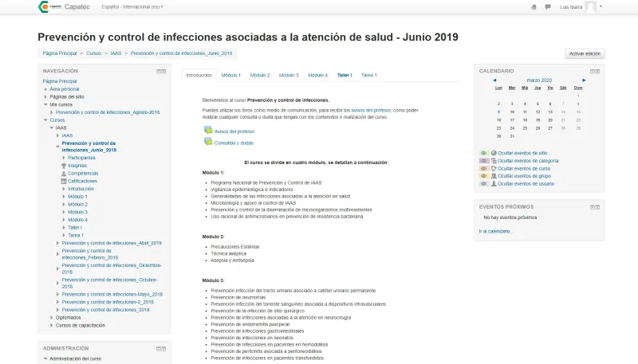Open Página Principal breadcrumb link

60,53
